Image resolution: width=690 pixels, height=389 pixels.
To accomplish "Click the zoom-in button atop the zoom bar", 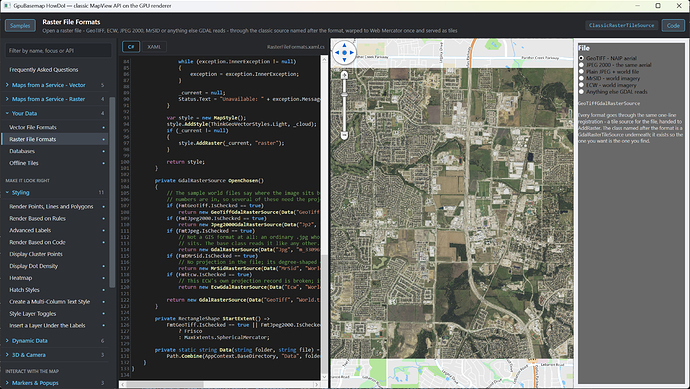I will (344, 75).
